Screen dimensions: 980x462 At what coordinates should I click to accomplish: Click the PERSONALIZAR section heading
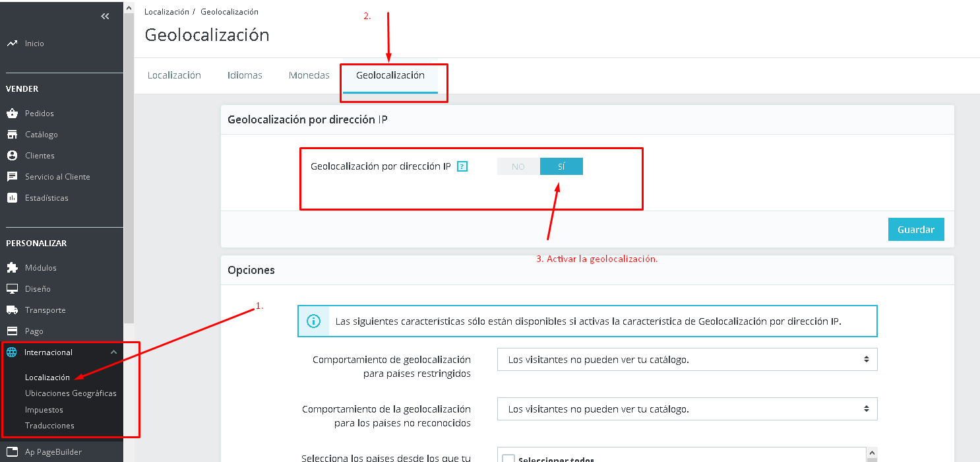point(36,243)
